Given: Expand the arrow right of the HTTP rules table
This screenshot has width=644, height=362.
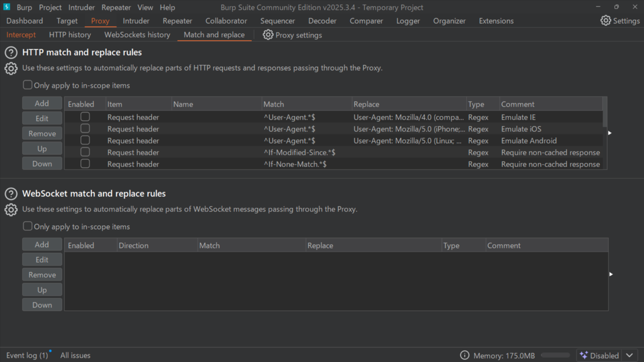Looking at the screenshot, I should (x=610, y=133).
